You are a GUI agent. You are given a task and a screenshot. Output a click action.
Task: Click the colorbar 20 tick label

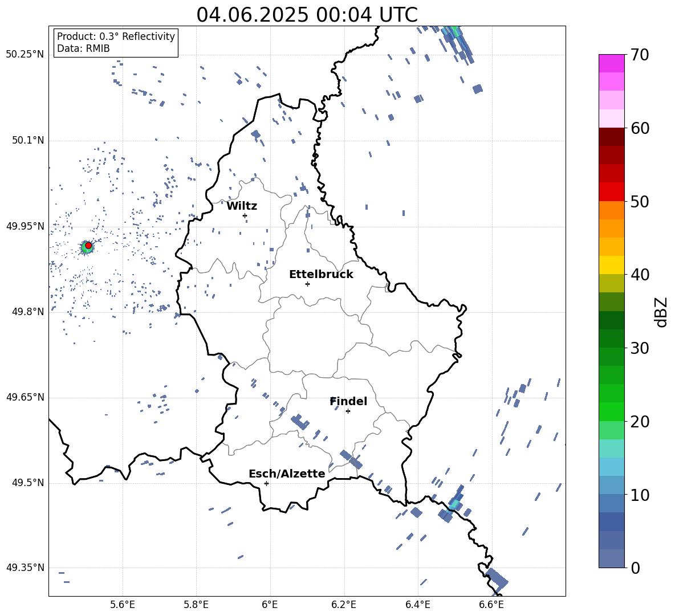(x=640, y=422)
